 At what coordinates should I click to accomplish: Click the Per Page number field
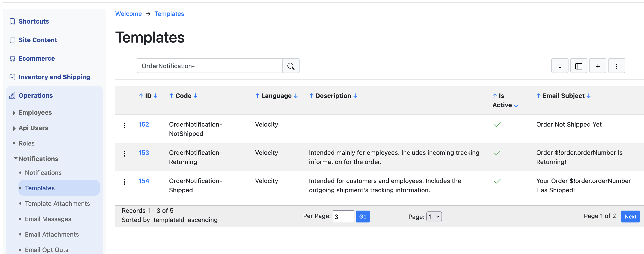click(x=343, y=217)
